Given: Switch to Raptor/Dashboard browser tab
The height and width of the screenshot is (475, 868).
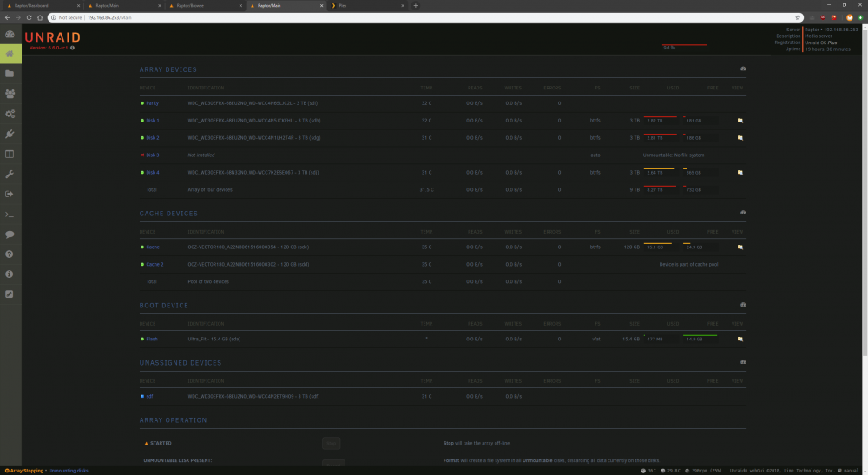Looking at the screenshot, I should click(x=43, y=5).
